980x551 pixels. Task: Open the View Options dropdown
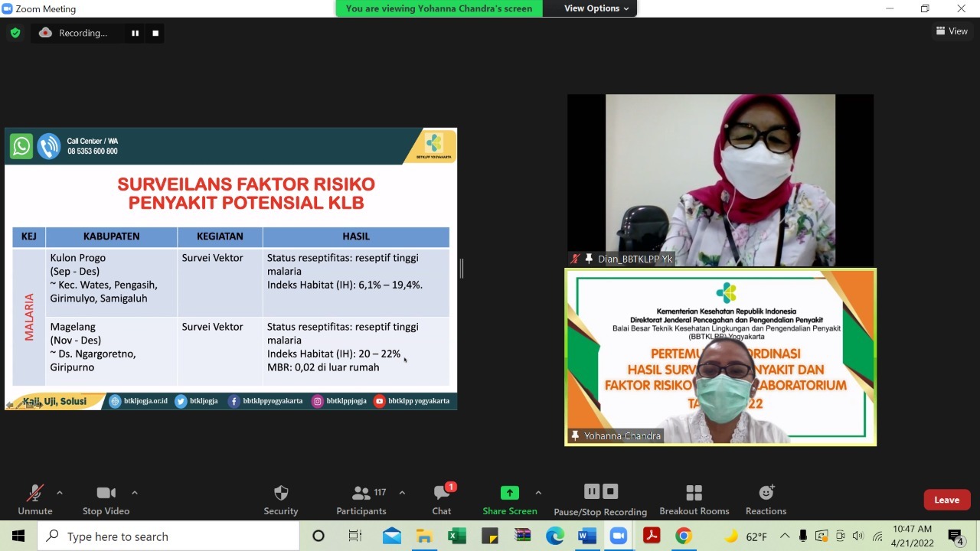click(x=596, y=8)
